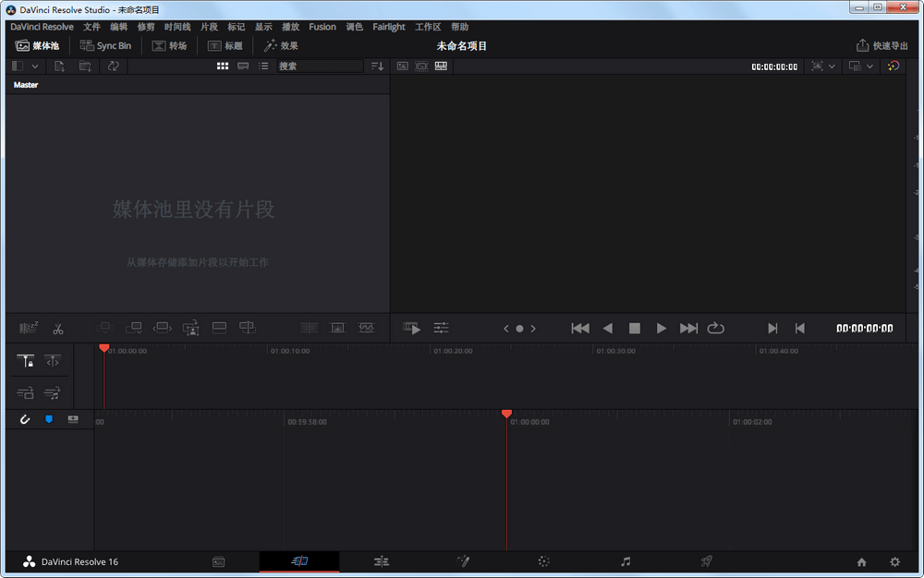
Task: Open project settings gear icon
Action: point(894,561)
